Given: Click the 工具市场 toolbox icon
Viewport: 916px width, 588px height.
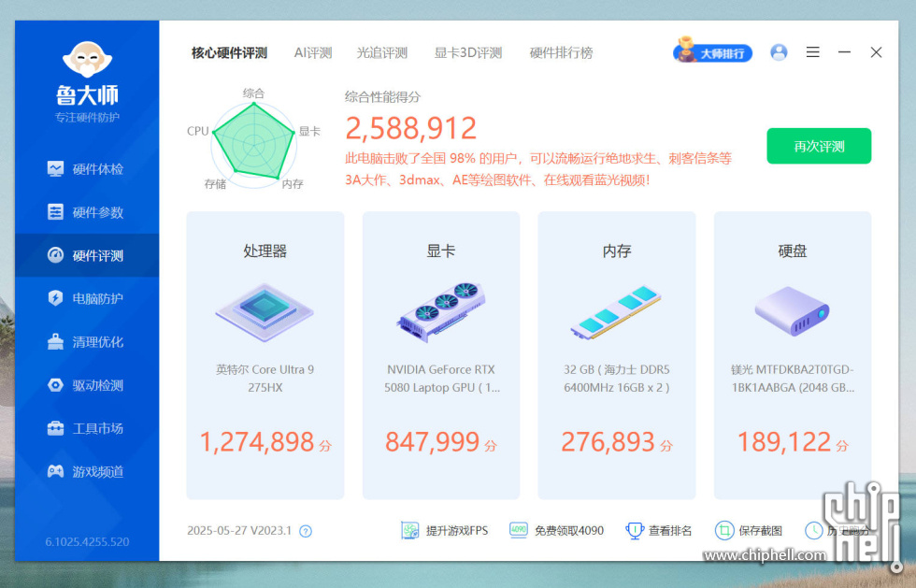Looking at the screenshot, I should [55, 428].
